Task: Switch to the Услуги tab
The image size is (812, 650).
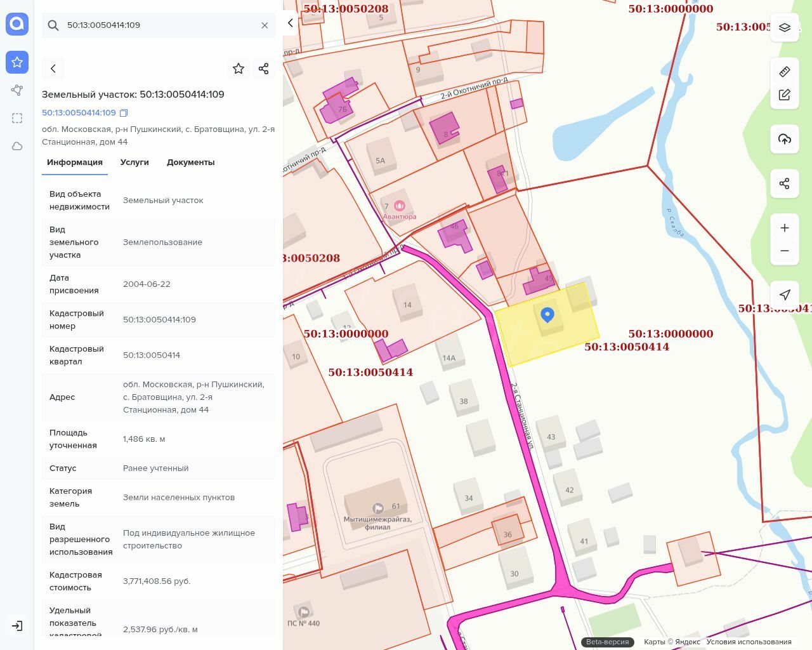Action: [x=134, y=162]
